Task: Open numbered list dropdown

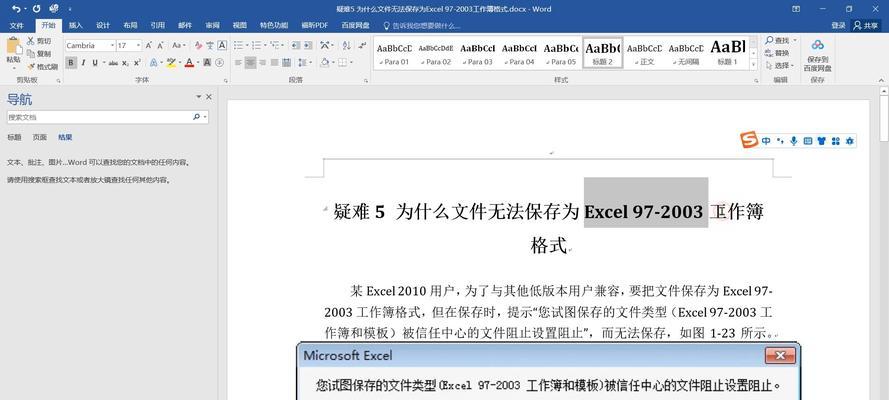Action: click(x=265, y=45)
